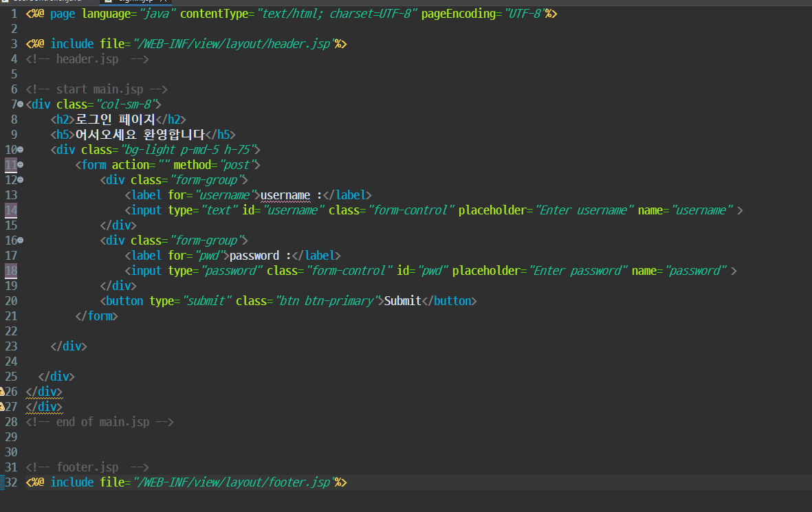
Task: Click the "text/html; charset=UTF-8" contentType value
Action: pos(337,14)
